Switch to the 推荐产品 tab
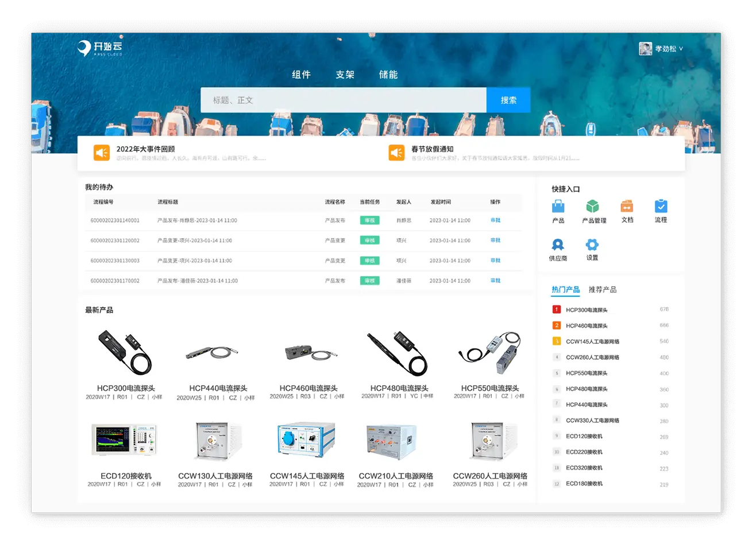 pyautogui.click(x=602, y=290)
